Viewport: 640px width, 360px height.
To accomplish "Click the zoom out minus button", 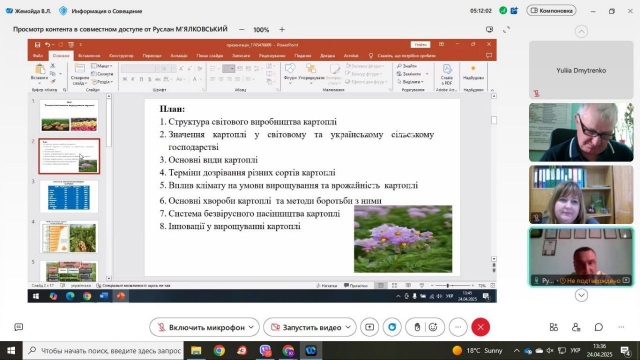I will click(242, 29).
